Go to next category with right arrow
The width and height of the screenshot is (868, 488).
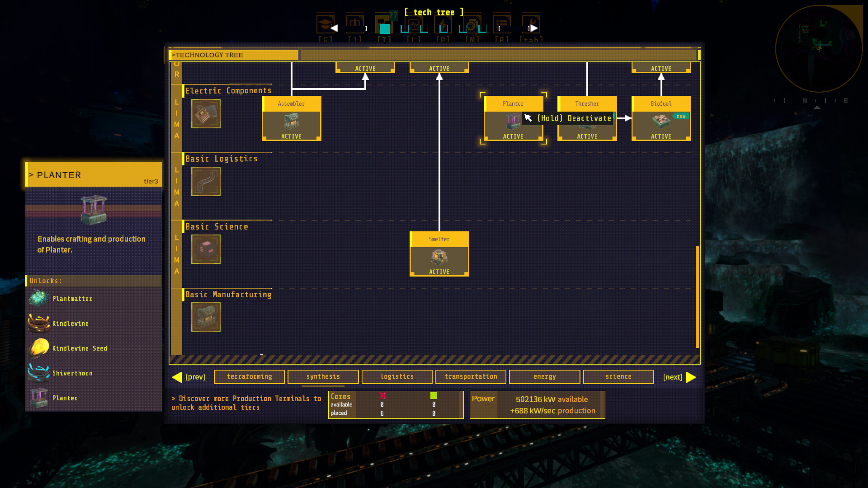pos(691,377)
